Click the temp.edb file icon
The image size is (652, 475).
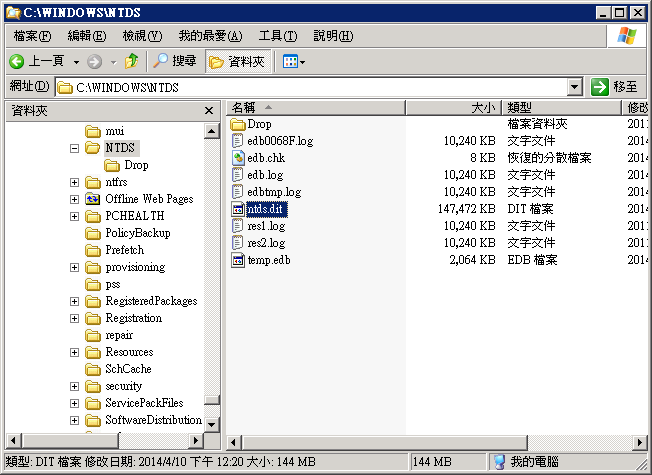238,260
